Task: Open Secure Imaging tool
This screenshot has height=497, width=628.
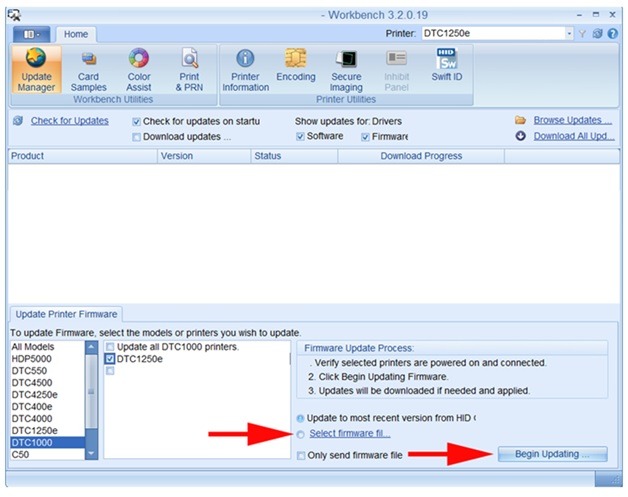Action: (x=346, y=70)
